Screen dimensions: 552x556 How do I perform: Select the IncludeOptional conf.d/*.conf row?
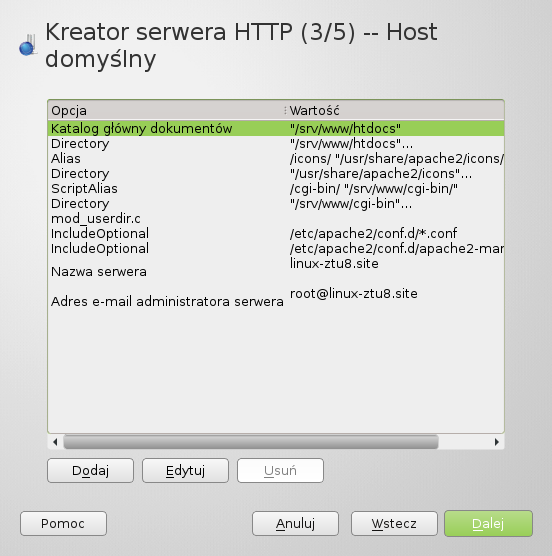tap(276, 233)
